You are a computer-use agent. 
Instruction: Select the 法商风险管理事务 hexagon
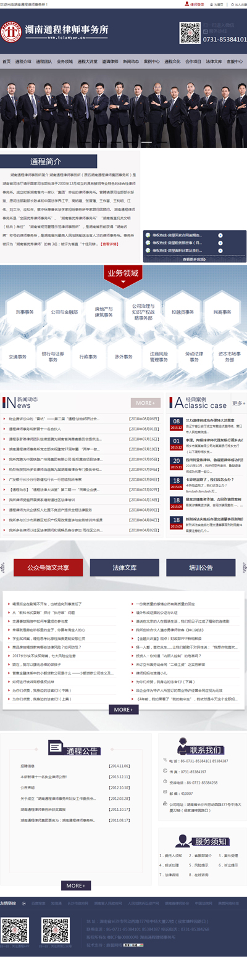159,357
